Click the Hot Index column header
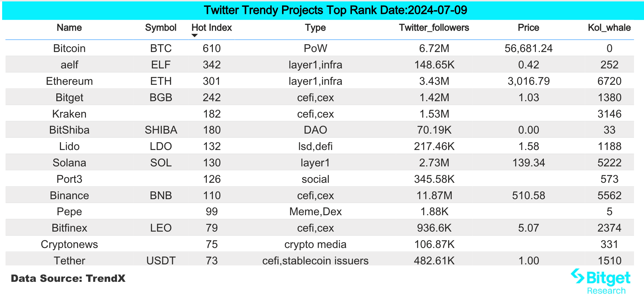This screenshot has height=300, width=644. pyautogui.click(x=211, y=28)
